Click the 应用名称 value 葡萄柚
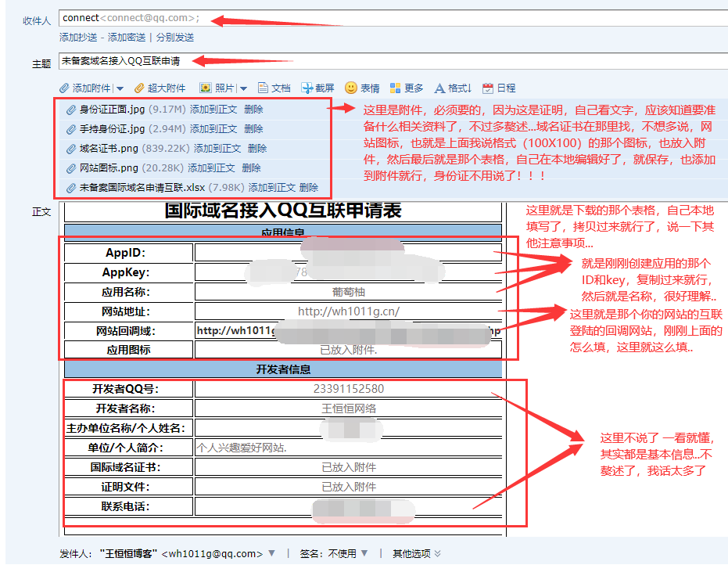 pos(348,292)
